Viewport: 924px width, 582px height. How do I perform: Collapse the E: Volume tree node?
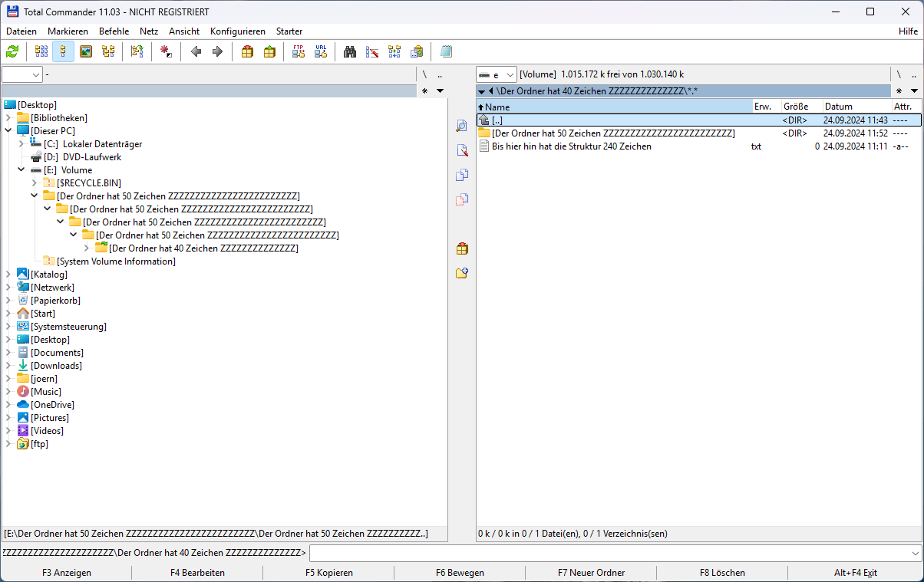click(21, 170)
